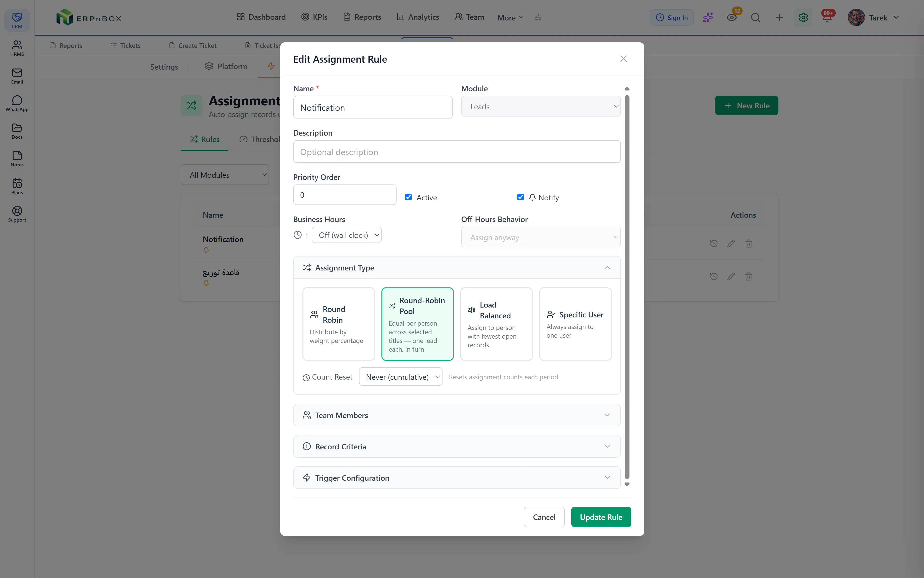Expand the Trigger Configuration section
Viewport: 924px width, 578px height.
pyautogui.click(x=457, y=478)
